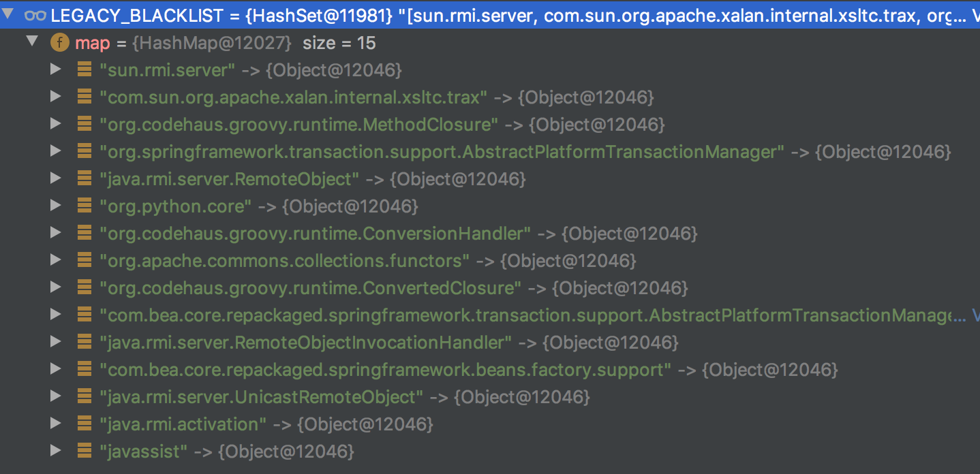980x474 pixels.
Task: Click the entry icon beside "javassist"
Action: point(85,451)
